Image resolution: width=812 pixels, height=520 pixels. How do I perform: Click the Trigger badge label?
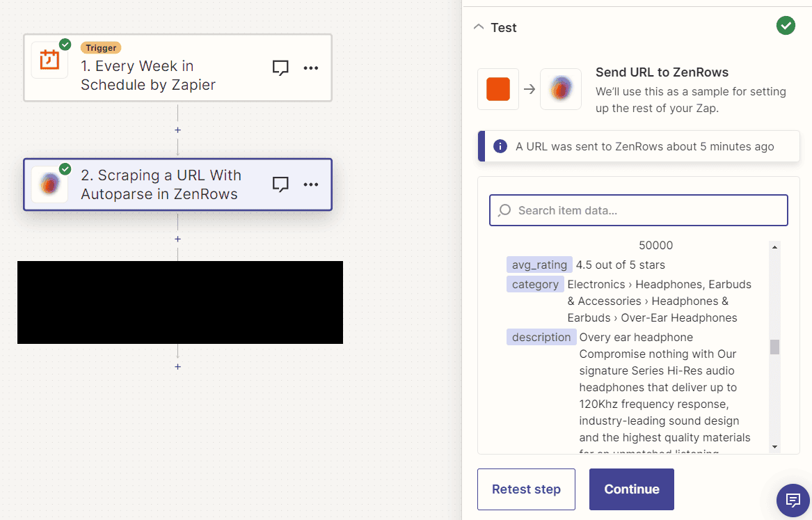coord(101,47)
